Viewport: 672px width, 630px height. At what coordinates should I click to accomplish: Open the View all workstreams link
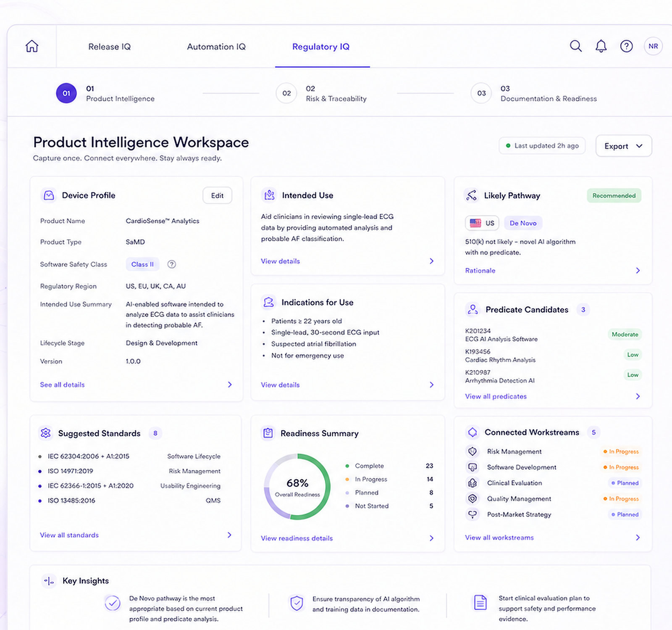click(499, 538)
